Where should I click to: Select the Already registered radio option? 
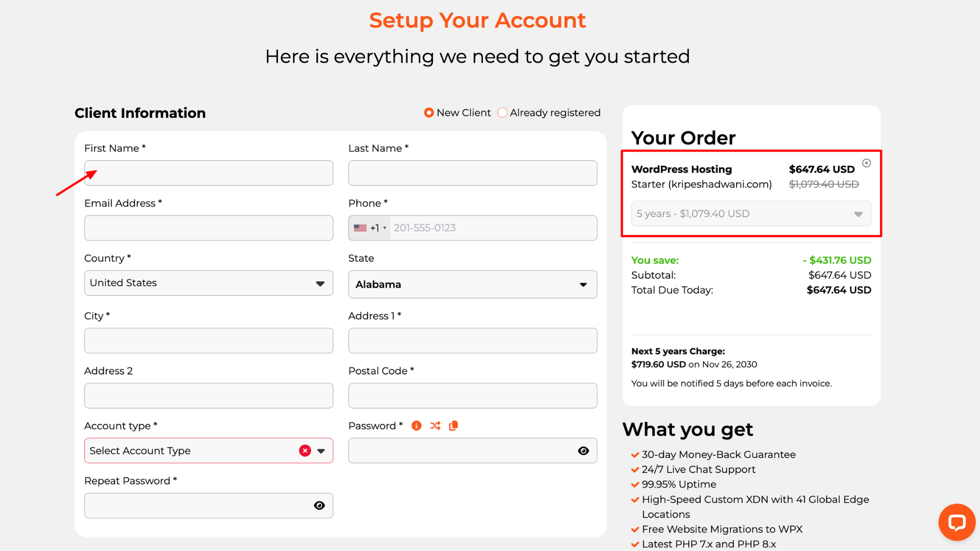[x=503, y=113]
